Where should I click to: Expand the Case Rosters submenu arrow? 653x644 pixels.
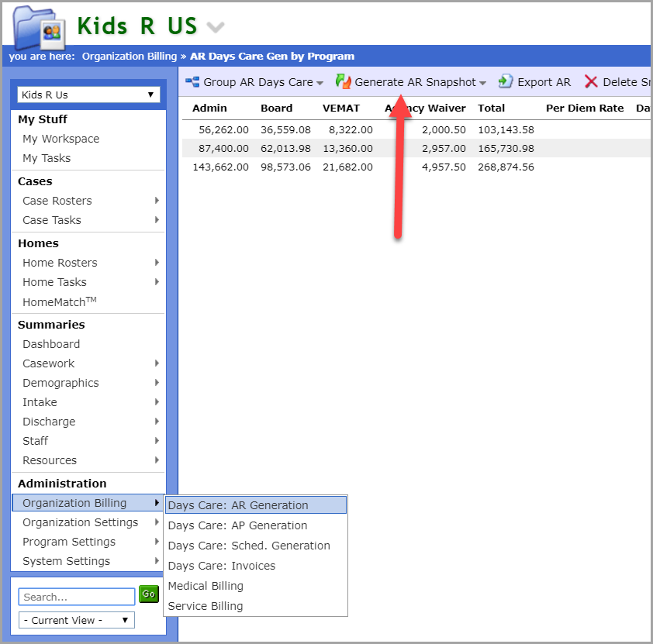pyautogui.click(x=157, y=201)
